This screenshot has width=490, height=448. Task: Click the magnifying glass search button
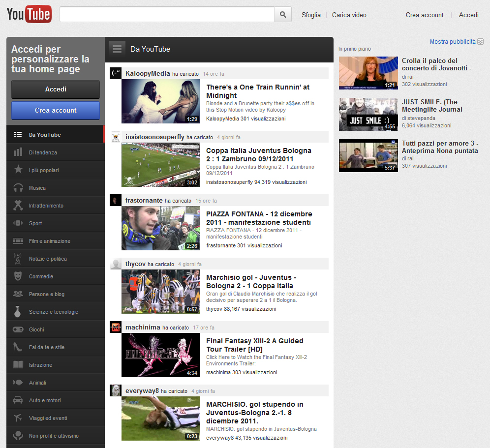283,15
